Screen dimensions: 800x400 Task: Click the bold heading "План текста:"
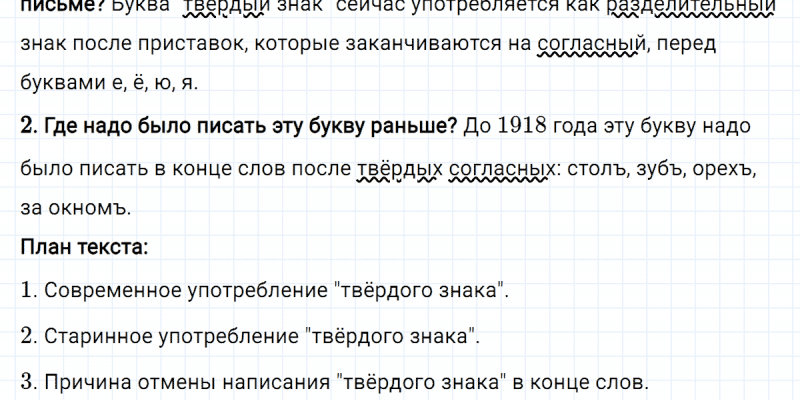tap(84, 247)
